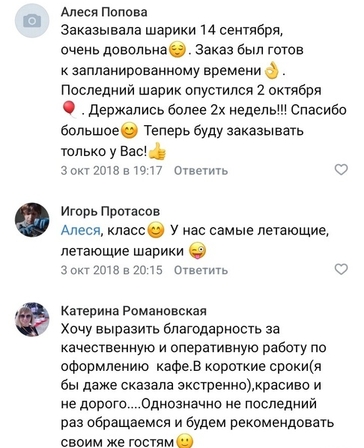
Task: Open the Игорь Протасов name link
Action: click(x=110, y=211)
